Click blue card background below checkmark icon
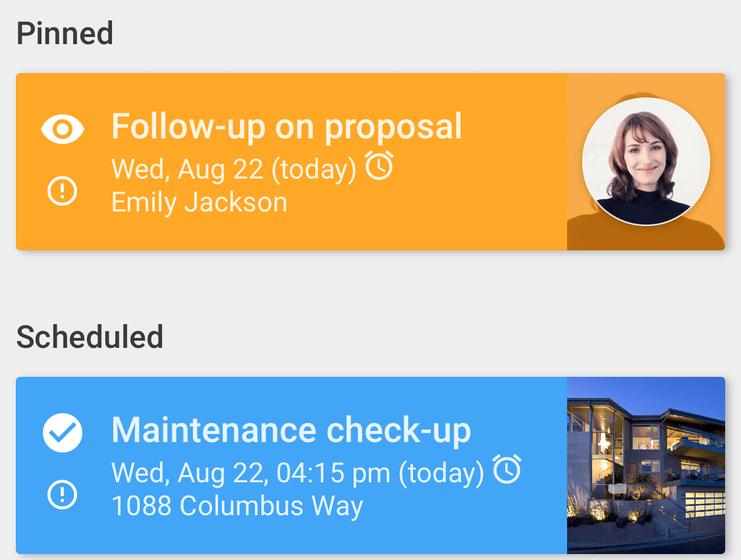The image size is (741, 560). click(x=63, y=532)
